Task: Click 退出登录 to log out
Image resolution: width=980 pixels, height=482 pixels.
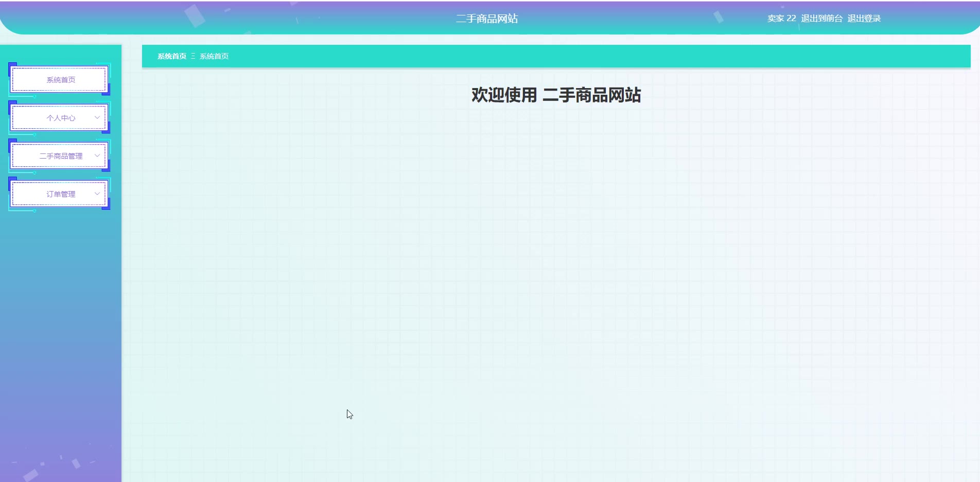Action: [x=864, y=19]
